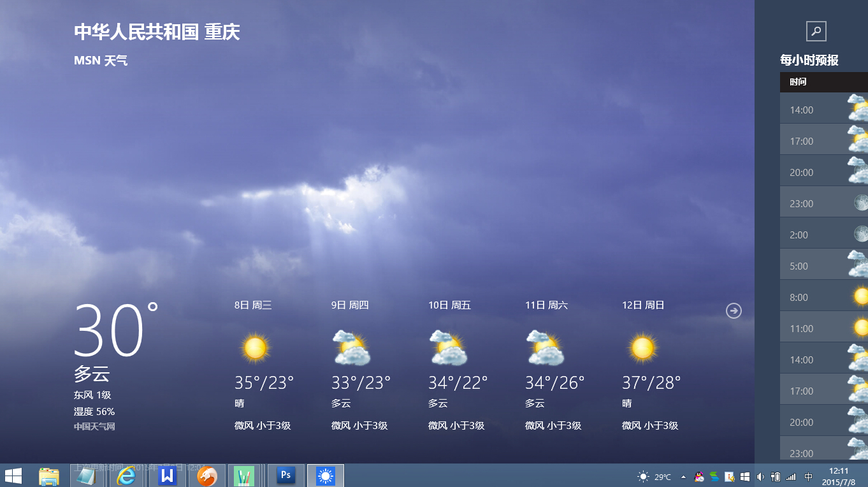The image size is (868, 487).
Task: Open the Windows Start button
Action: point(13,476)
